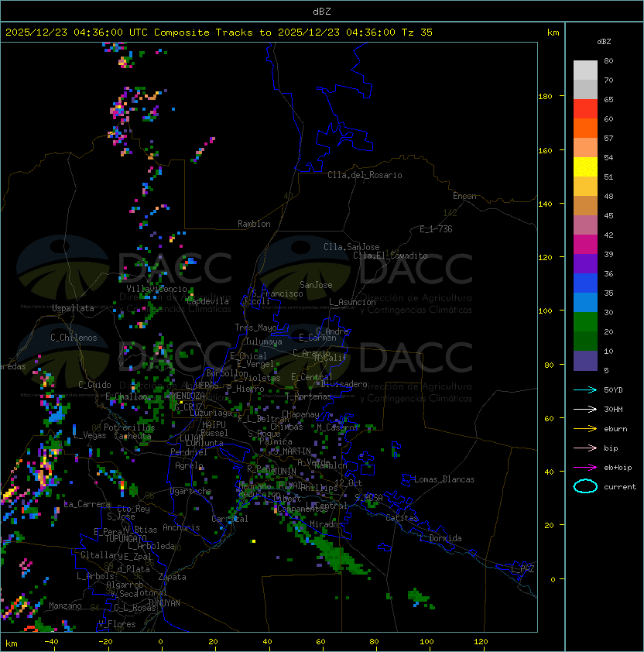Click the 'Capdevila' map label

coord(207,301)
